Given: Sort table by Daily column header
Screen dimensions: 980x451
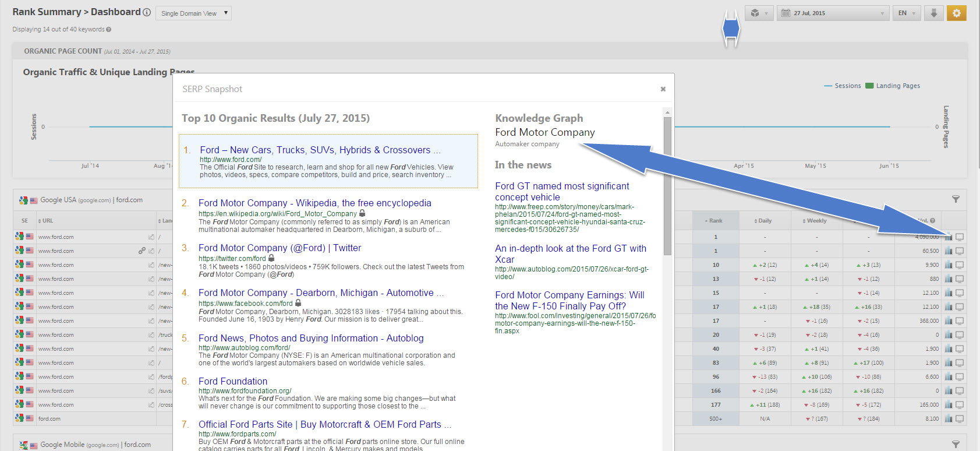Looking at the screenshot, I should tap(763, 221).
